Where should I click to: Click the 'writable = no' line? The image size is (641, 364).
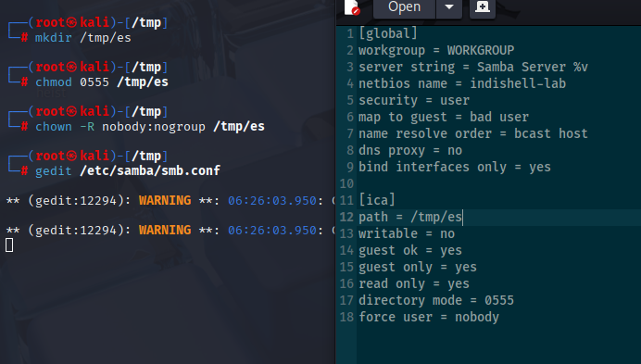[407, 234]
